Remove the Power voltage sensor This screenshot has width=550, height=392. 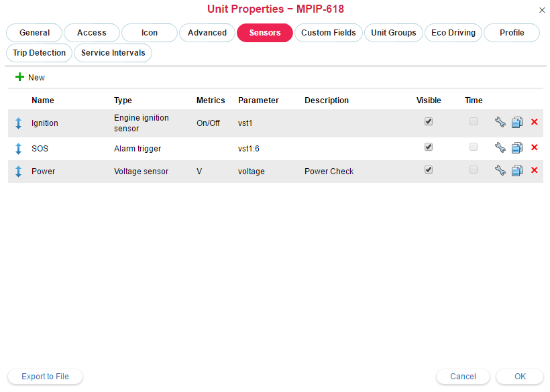(x=535, y=170)
